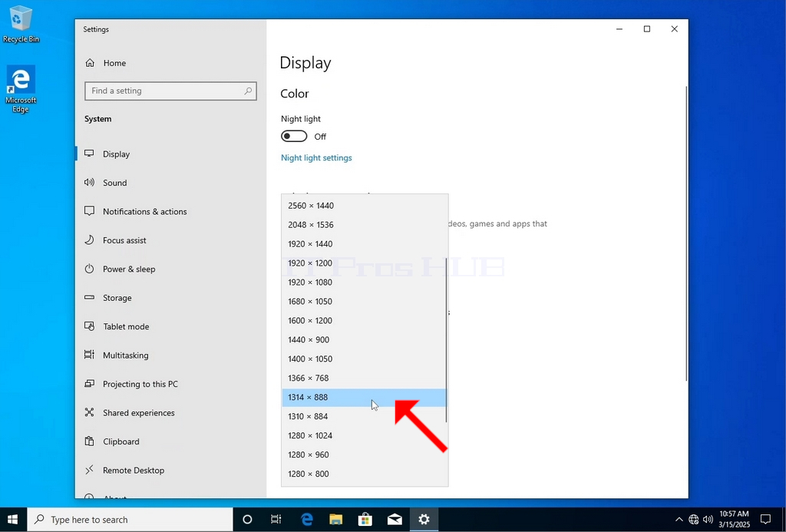The image size is (786, 532).
Task: Go to Sound settings page
Action: click(170, 183)
